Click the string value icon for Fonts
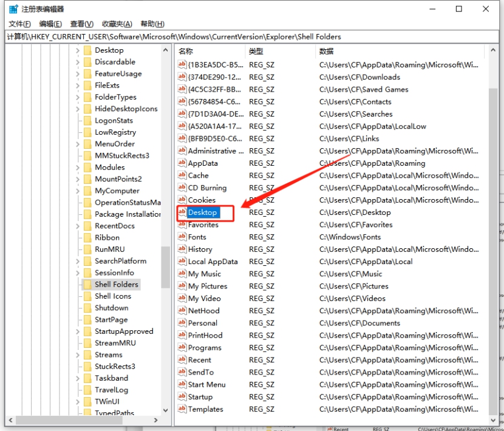The image size is (504, 431). [x=182, y=237]
